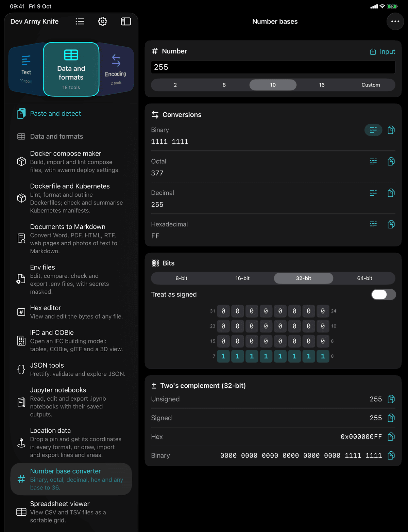Open the Documents to Markdown tool
The height and width of the screenshot is (532, 408).
pyautogui.click(x=71, y=238)
